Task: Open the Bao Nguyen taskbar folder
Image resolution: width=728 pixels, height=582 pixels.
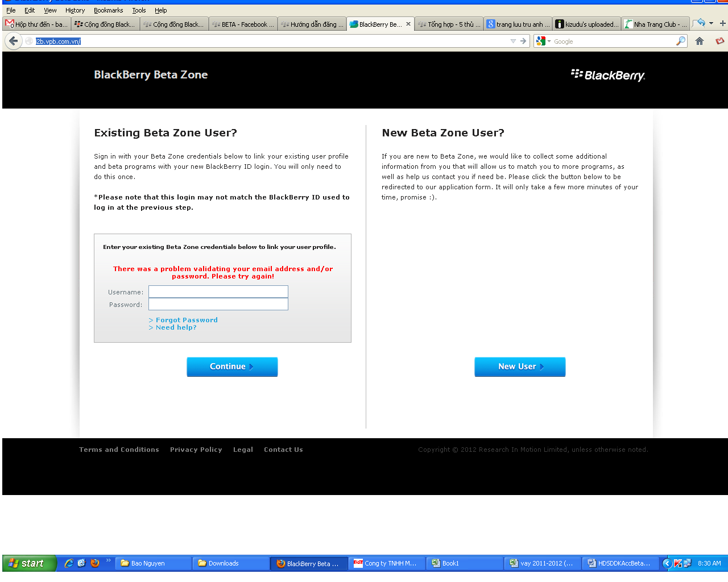Action: pyautogui.click(x=154, y=563)
